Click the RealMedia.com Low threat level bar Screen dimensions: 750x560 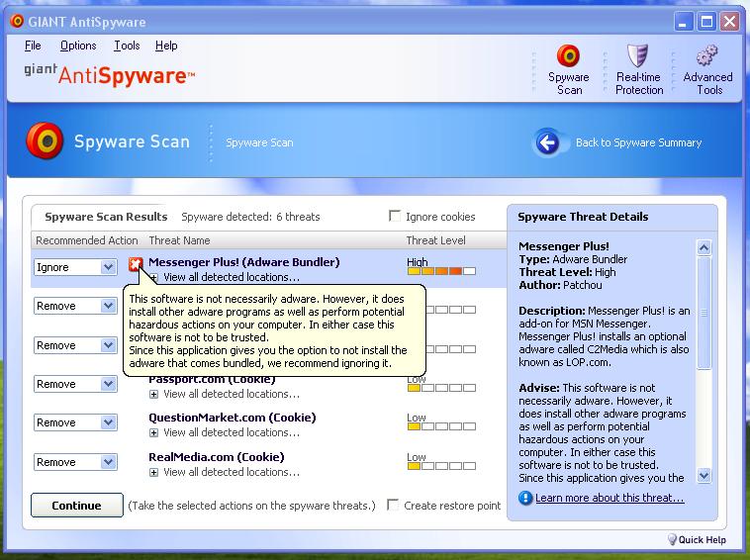[441, 466]
